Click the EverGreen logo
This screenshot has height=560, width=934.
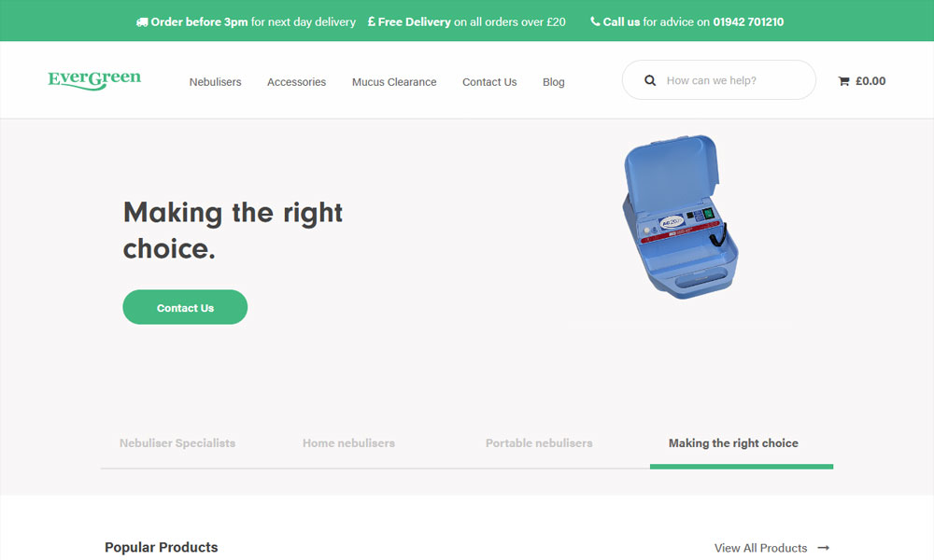94,80
